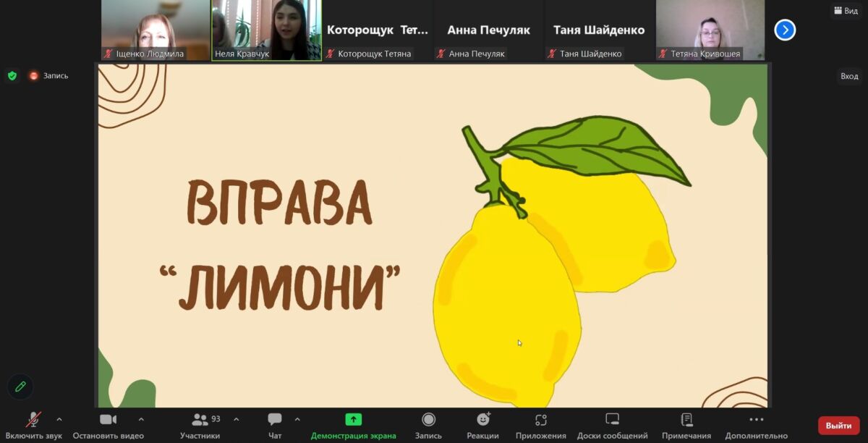Show next participants with blue arrow
This screenshot has height=443, width=868.
[785, 30]
